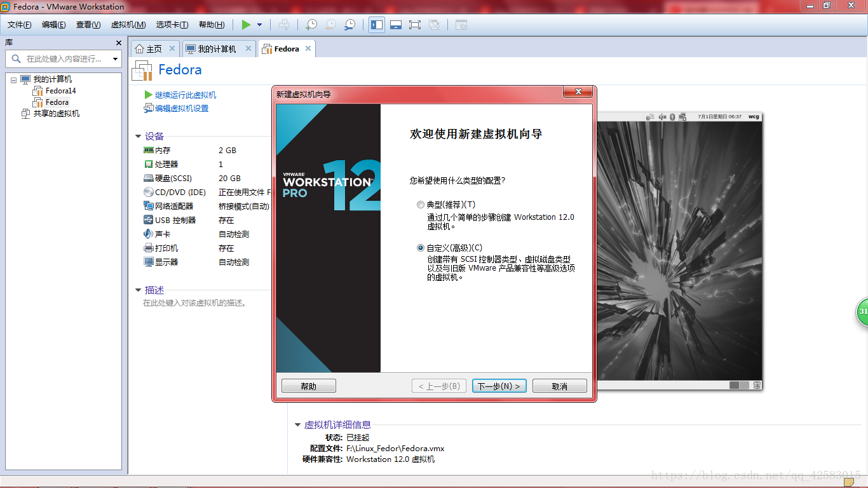Close the 主页 tab

point(172,48)
